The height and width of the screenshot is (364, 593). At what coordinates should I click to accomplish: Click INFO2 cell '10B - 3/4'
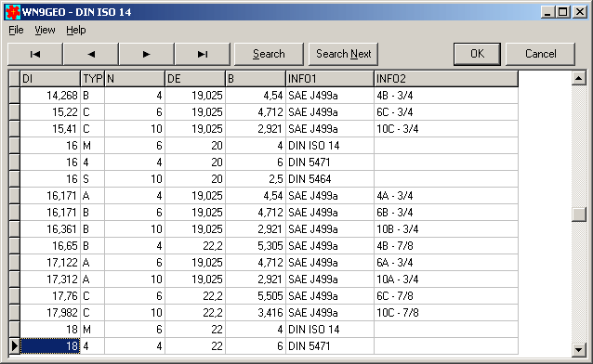click(446, 229)
